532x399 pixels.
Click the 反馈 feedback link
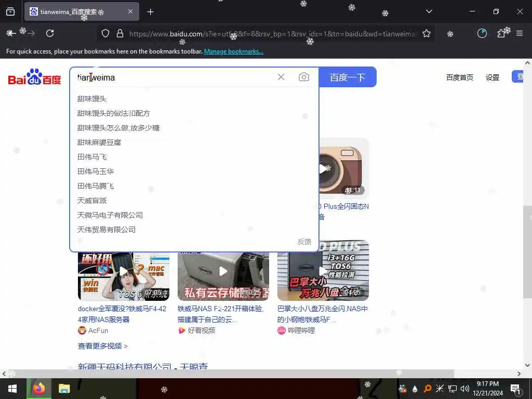[304, 242]
